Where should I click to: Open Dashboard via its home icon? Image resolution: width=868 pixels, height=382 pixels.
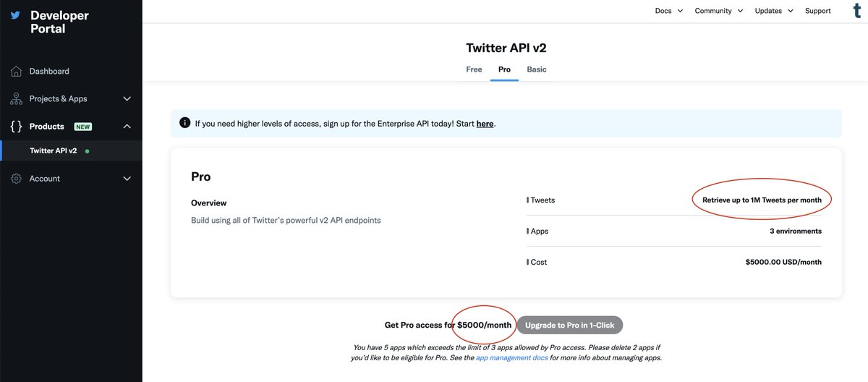(16, 72)
